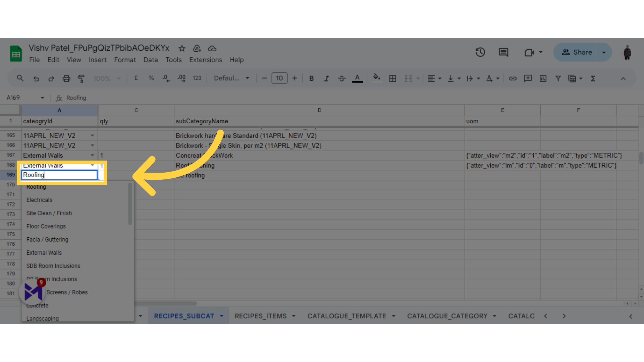Open the Format menu
Image resolution: width=644 pixels, height=362 pixels.
point(125,60)
